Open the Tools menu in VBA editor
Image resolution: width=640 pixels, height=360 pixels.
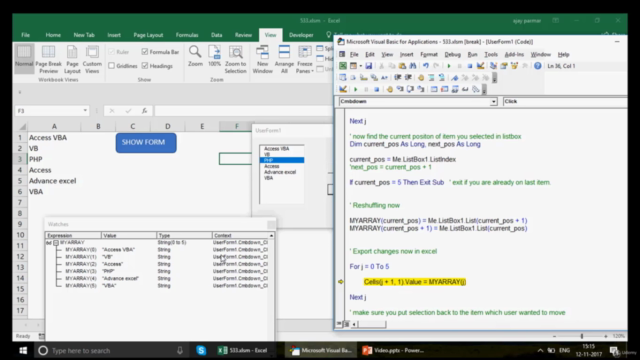click(491, 54)
